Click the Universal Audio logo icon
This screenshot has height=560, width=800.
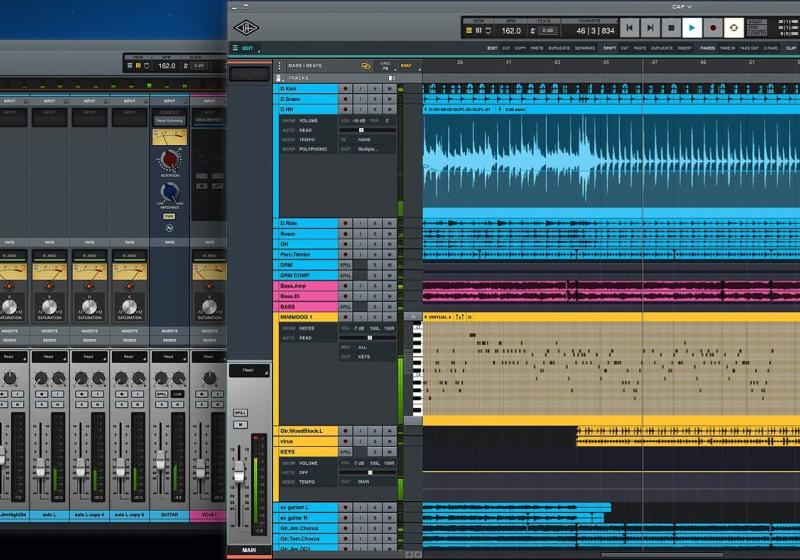click(x=244, y=28)
